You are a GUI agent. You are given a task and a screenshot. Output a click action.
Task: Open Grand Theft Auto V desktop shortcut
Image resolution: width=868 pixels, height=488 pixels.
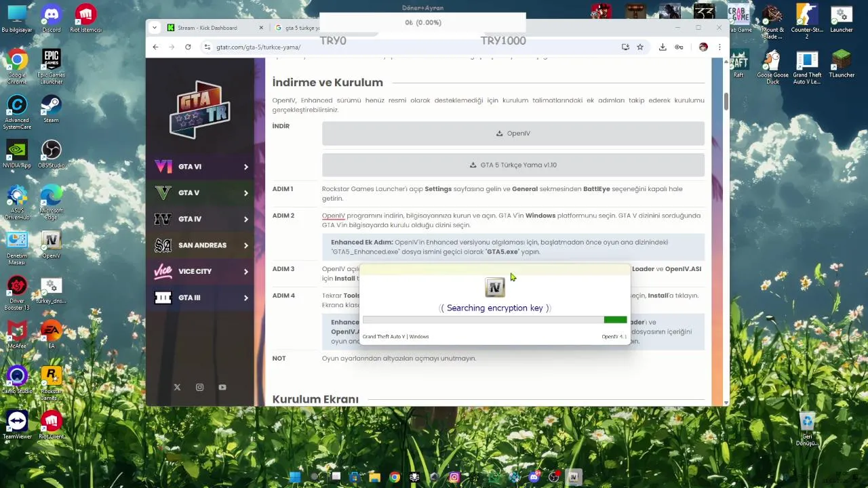coord(807,68)
